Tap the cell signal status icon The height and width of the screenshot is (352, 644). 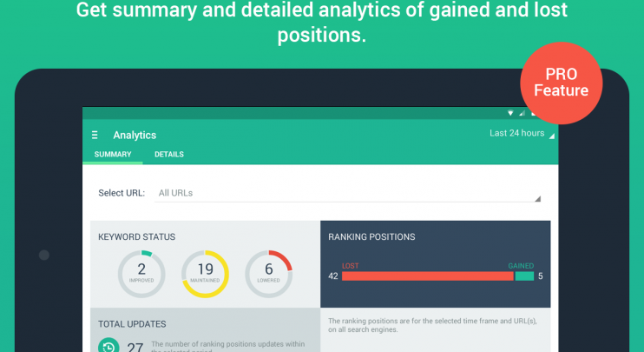[x=522, y=113]
